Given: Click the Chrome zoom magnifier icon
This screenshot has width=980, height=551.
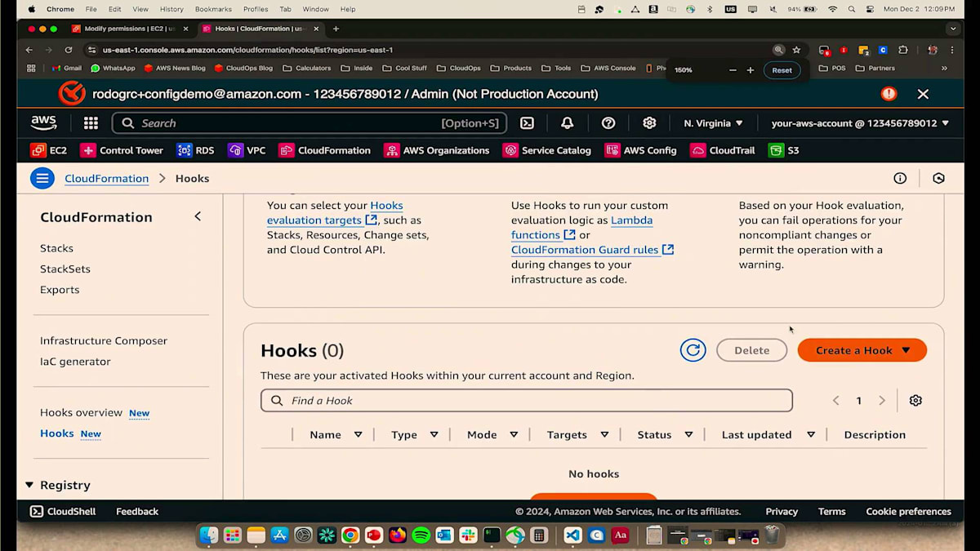Looking at the screenshot, I should [779, 50].
